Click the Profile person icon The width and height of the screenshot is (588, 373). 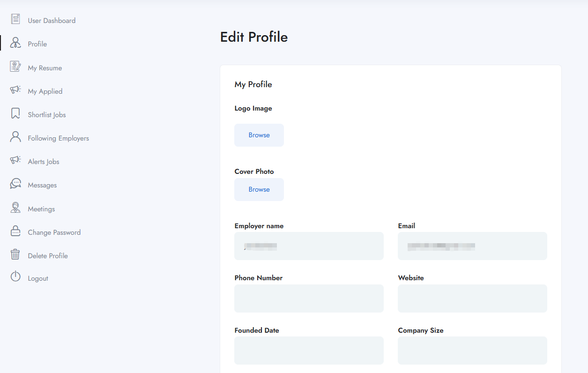(15, 43)
